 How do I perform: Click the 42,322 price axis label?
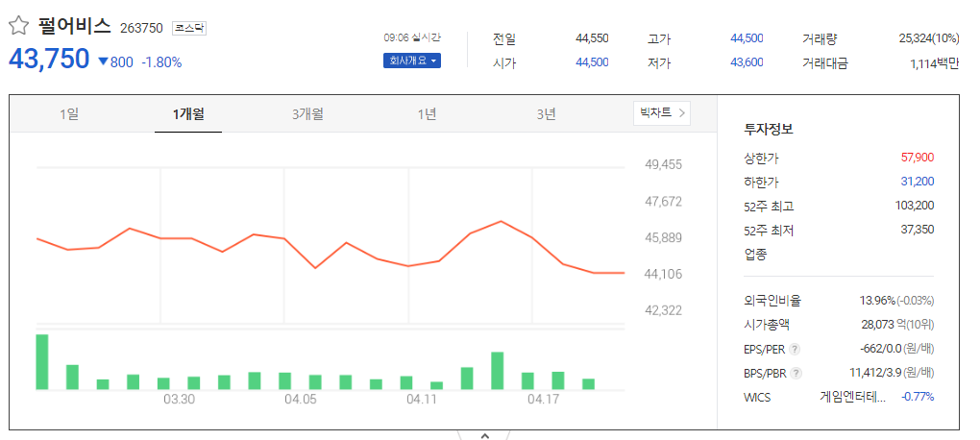663,310
